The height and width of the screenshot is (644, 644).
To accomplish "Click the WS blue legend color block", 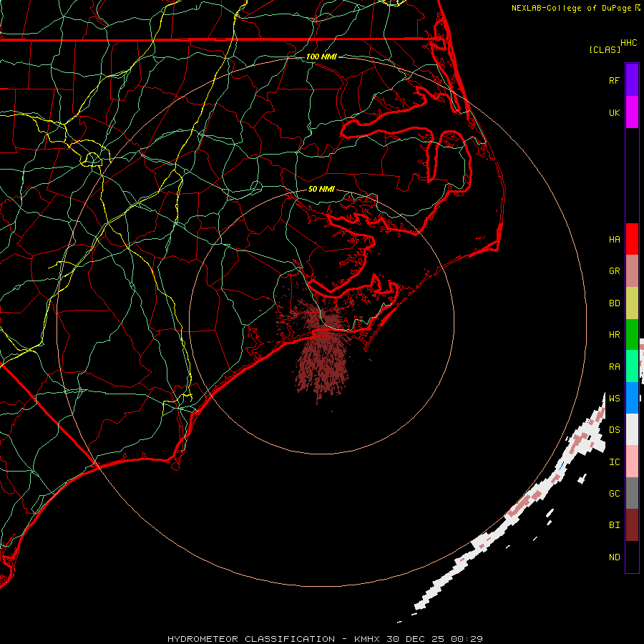I will (632, 398).
